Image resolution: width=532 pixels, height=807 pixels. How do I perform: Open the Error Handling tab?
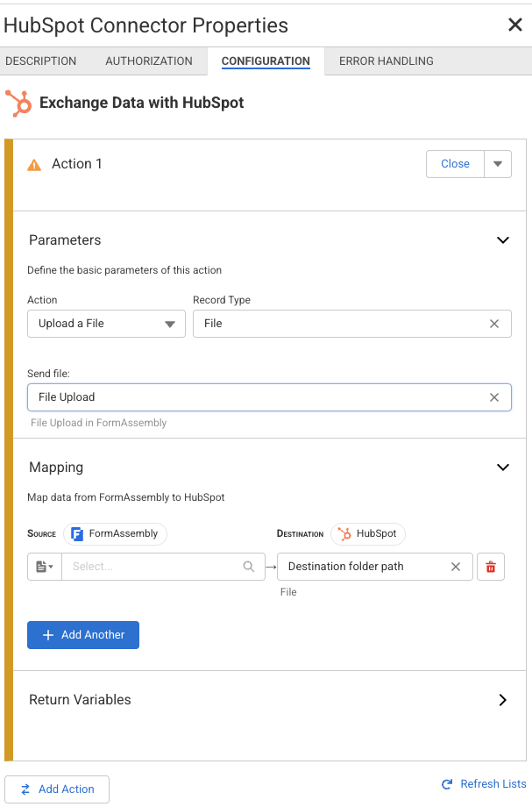pyautogui.click(x=386, y=61)
